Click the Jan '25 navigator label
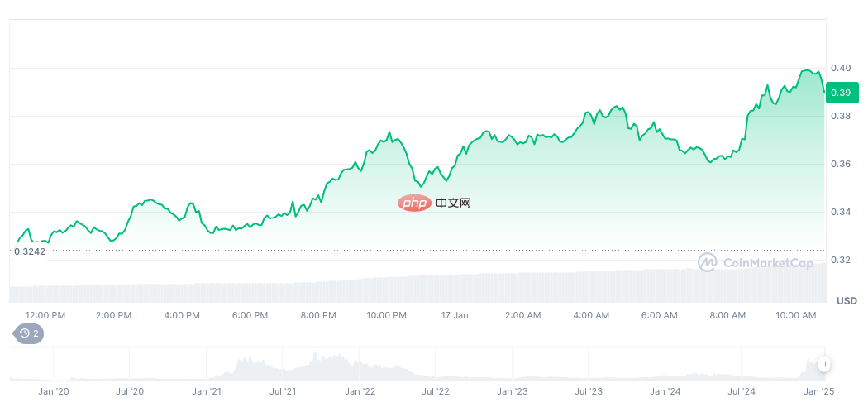The height and width of the screenshot is (407, 868). click(818, 390)
